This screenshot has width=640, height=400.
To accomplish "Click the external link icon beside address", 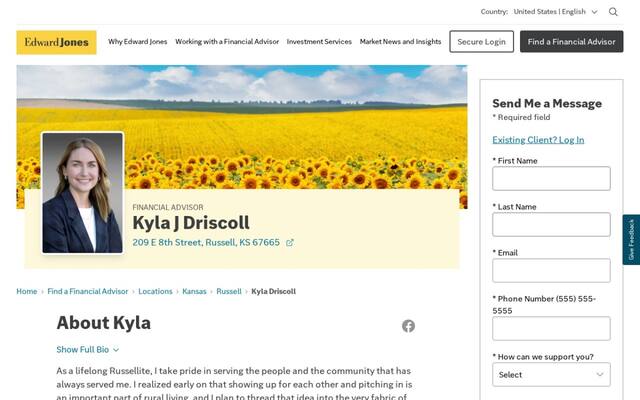I will pyautogui.click(x=289, y=243).
